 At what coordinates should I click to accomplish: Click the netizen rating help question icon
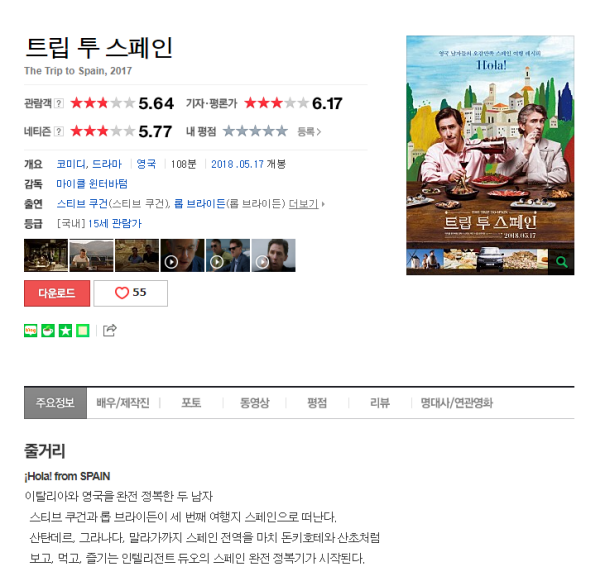pyautogui.click(x=59, y=132)
